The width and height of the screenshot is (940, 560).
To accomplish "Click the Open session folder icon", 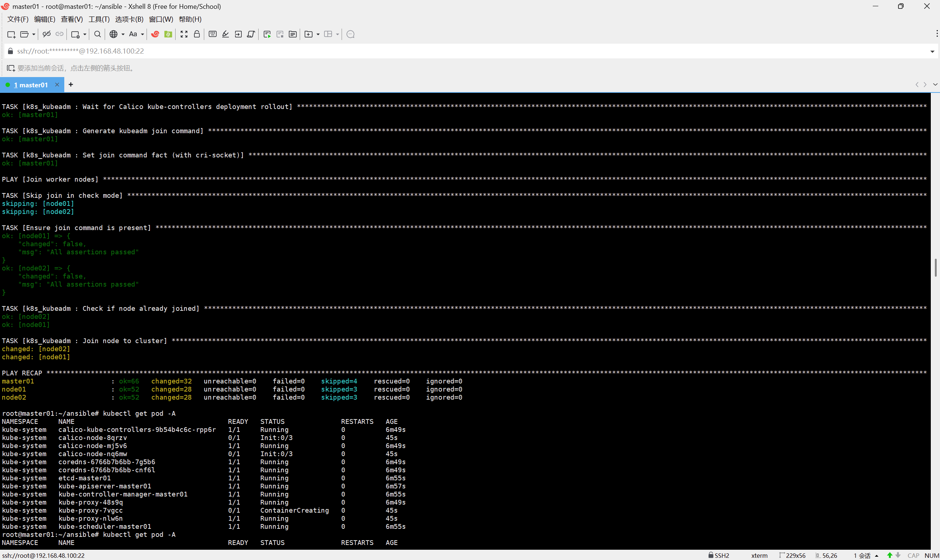I will click(24, 34).
